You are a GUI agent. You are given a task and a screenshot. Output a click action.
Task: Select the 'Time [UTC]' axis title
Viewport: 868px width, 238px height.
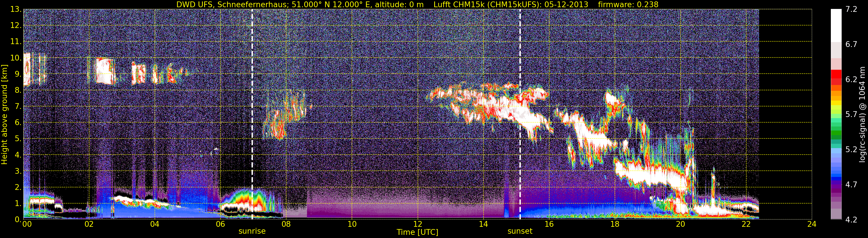(x=417, y=232)
